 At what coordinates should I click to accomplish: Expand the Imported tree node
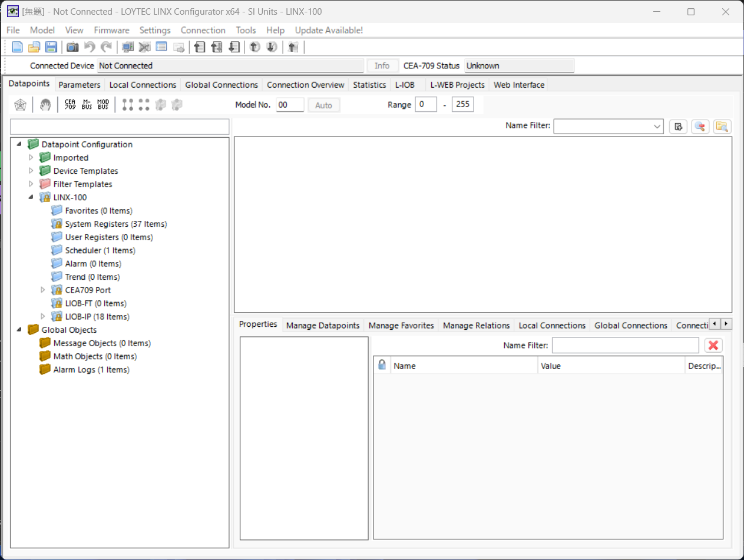pos(31,157)
